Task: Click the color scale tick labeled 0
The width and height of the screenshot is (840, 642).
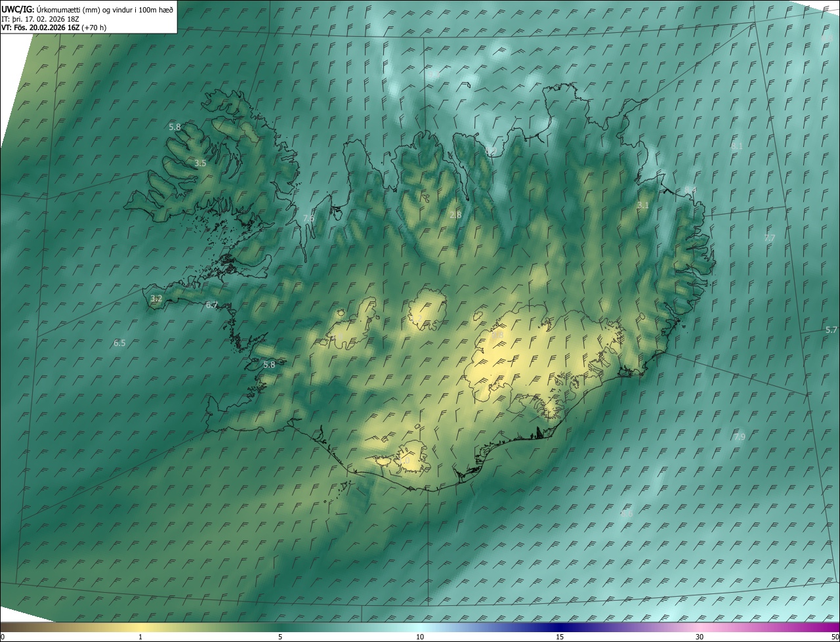Action: 2,637
